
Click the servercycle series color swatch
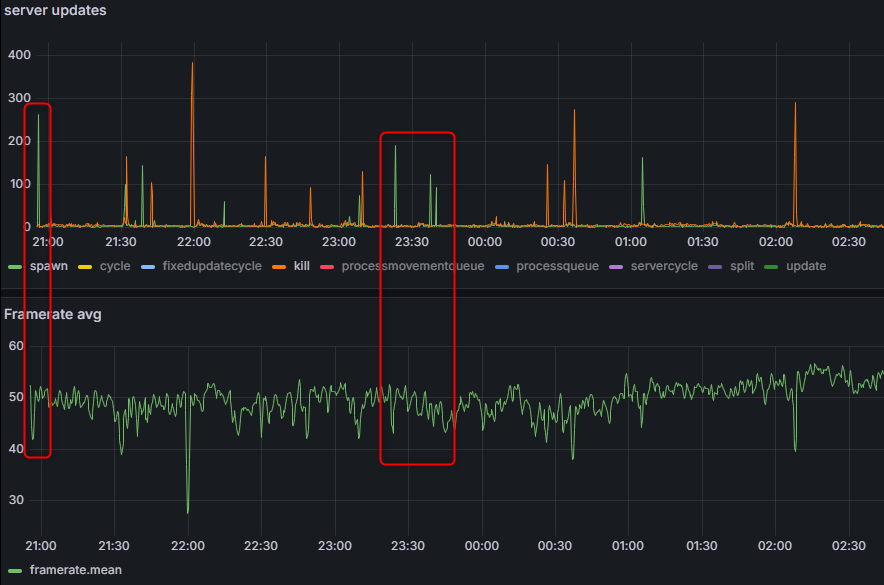[x=616, y=266]
